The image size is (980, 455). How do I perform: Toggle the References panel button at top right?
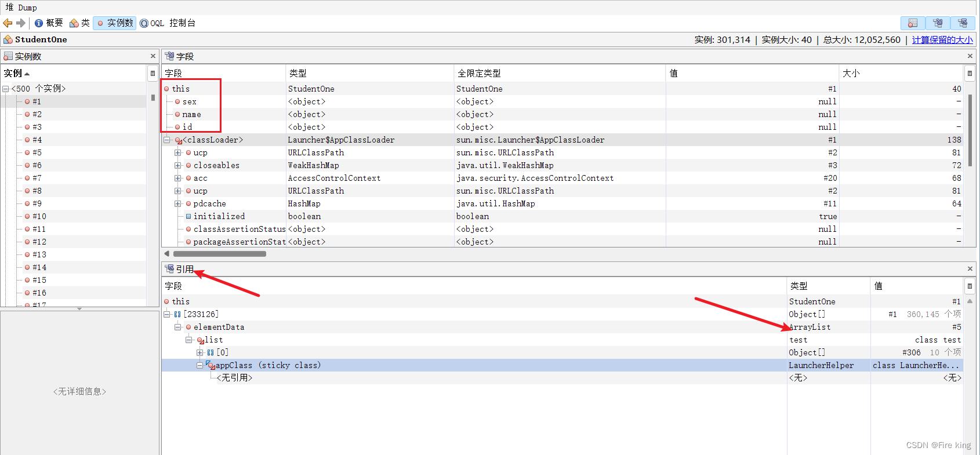point(963,23)
